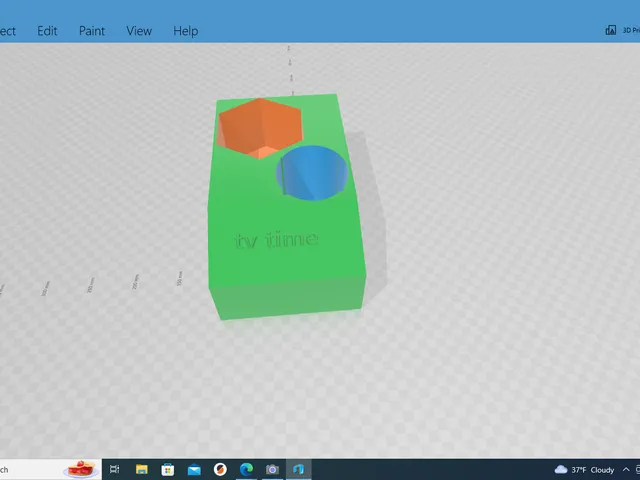Open Task View from the taskbar
The height and width of the screenshot is (480, 640).
click(115, 469)
